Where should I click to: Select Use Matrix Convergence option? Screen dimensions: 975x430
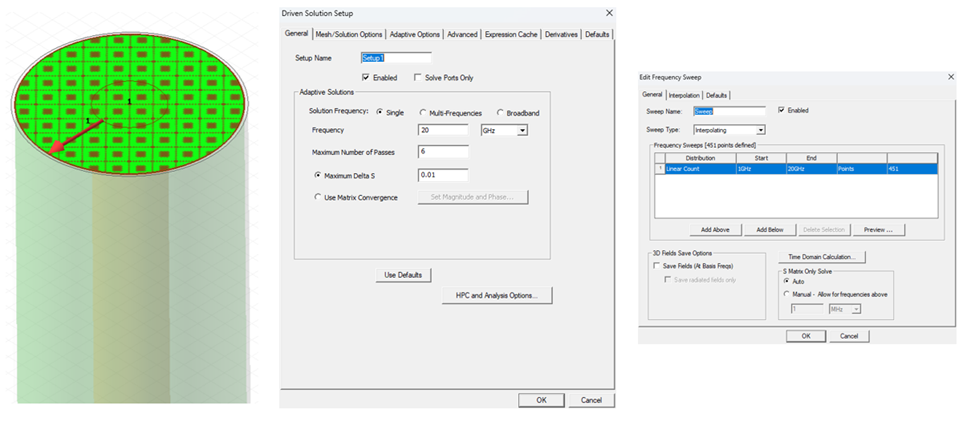point(319,197)
